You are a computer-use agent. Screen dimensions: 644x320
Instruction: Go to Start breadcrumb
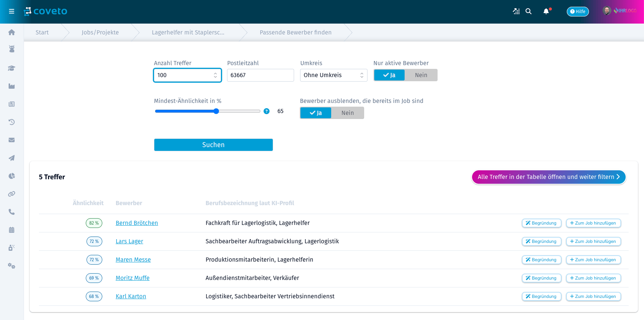pos(42,33)
